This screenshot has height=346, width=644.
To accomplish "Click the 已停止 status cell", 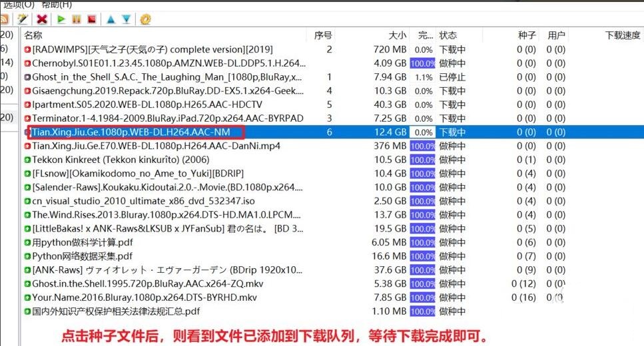I will (452, 77).
